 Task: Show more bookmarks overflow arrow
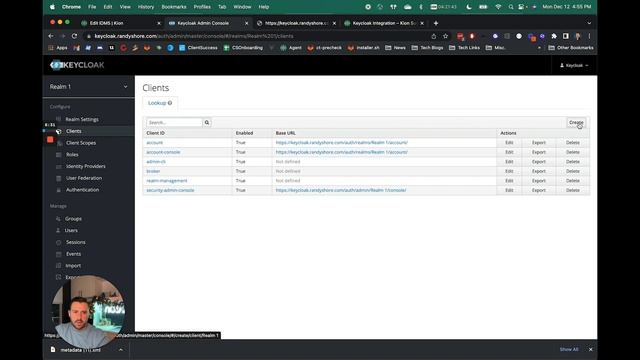539,48
